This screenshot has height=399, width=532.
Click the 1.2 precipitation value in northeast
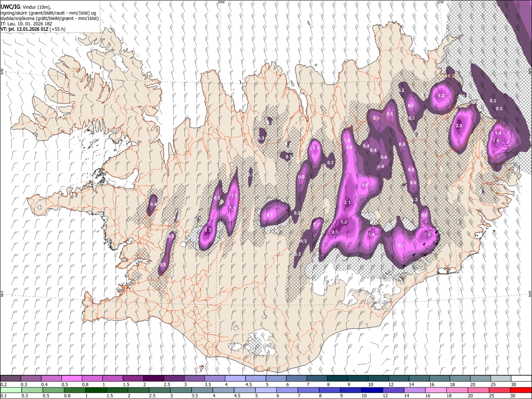(x=441, y=96)
